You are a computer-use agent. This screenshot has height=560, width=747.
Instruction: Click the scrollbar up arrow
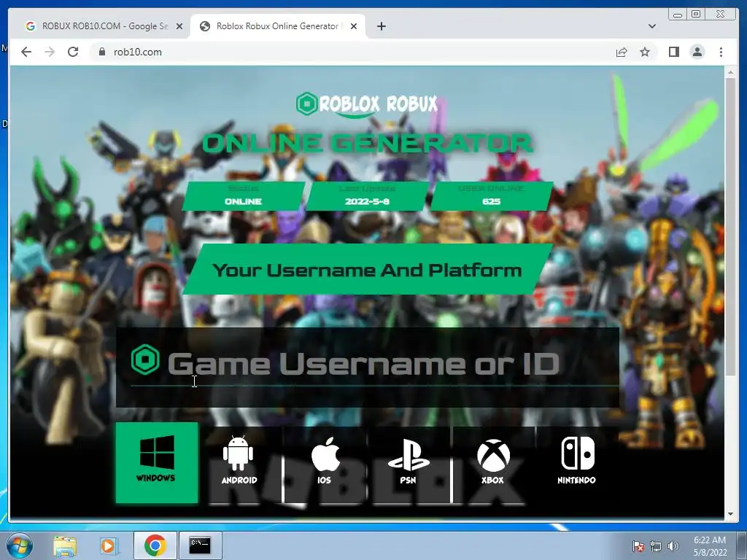tap(730, 72)
